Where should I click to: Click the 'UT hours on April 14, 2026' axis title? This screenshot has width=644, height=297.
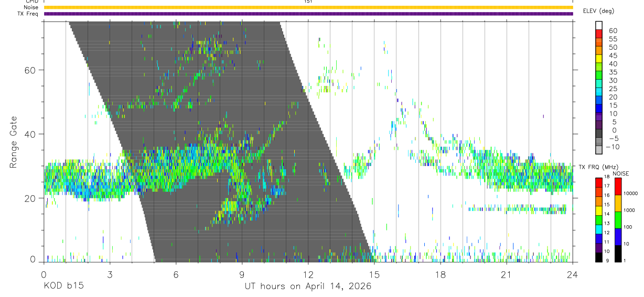pos(308,287)
